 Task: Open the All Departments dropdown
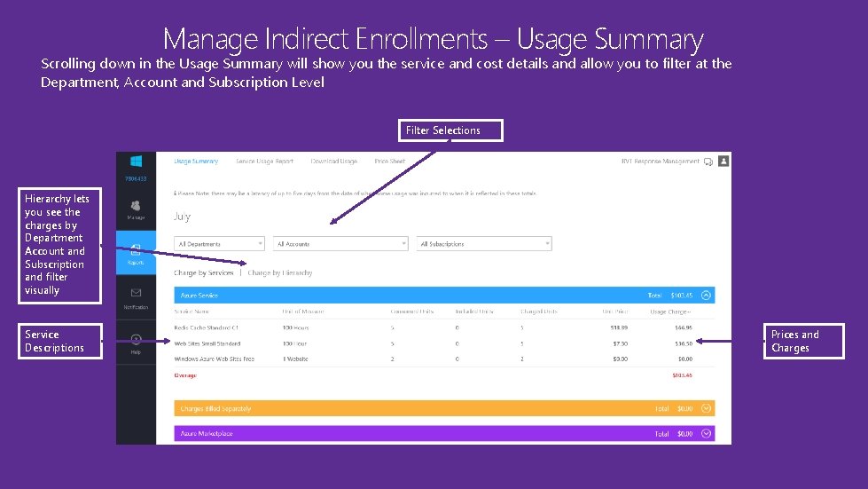(219, 244)
